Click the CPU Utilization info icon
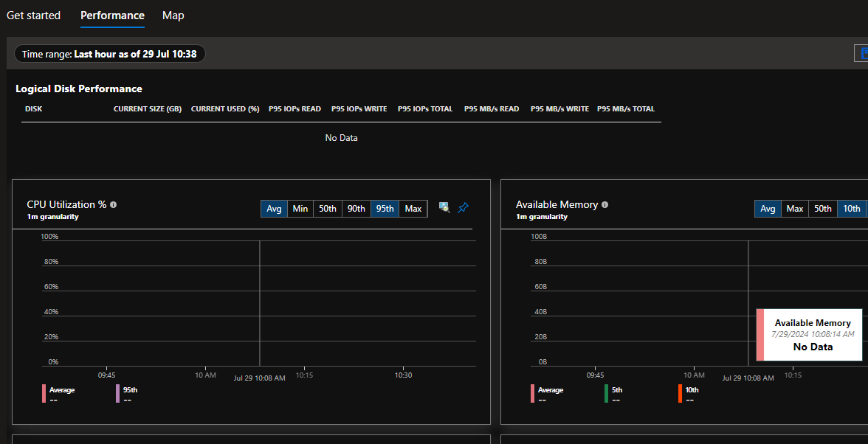This screenshot has width=868, height=444. tap(114, 204)
